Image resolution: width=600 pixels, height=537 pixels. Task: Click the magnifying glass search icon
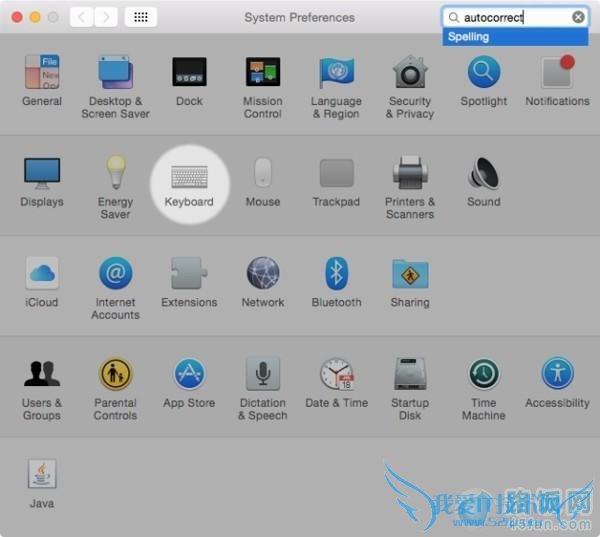pyautogui.click(x=453, y=17)
